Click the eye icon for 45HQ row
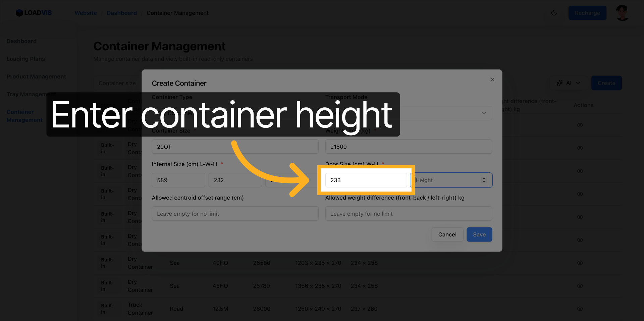This screenshot has width=644, height=321. (x=580, y=286)
